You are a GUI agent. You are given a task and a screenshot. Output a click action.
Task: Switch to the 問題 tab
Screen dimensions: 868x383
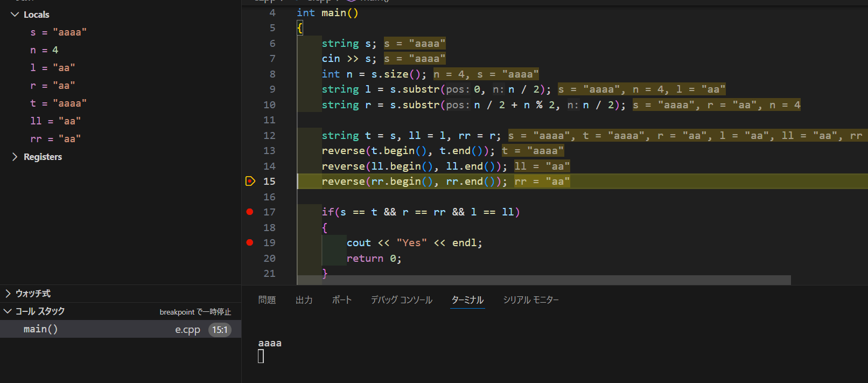click(267, 300)
